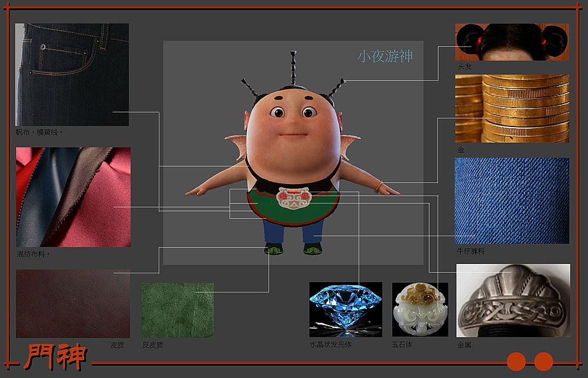Click the 牛仔裤料 caption text
The width and height of the screenshot is (588, 378).
coord(470,252)
